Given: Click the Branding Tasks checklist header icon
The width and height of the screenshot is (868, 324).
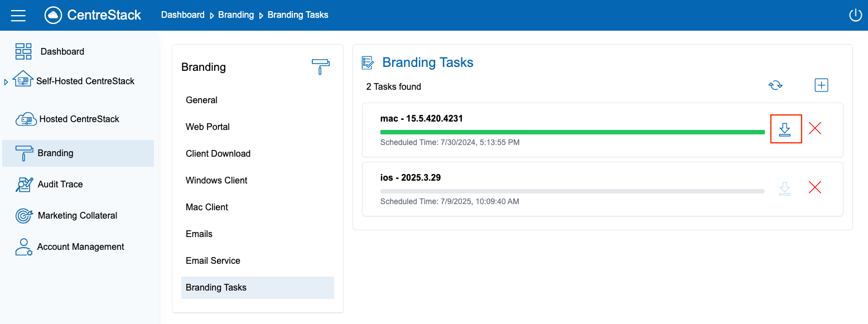Looking at the screenshot, I should 368,62.
